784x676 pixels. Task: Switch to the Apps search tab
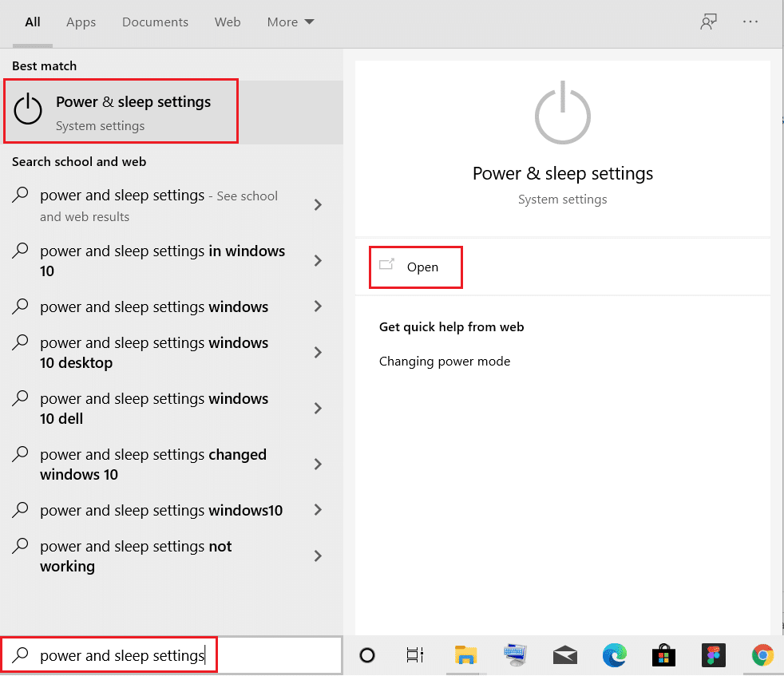81,22
